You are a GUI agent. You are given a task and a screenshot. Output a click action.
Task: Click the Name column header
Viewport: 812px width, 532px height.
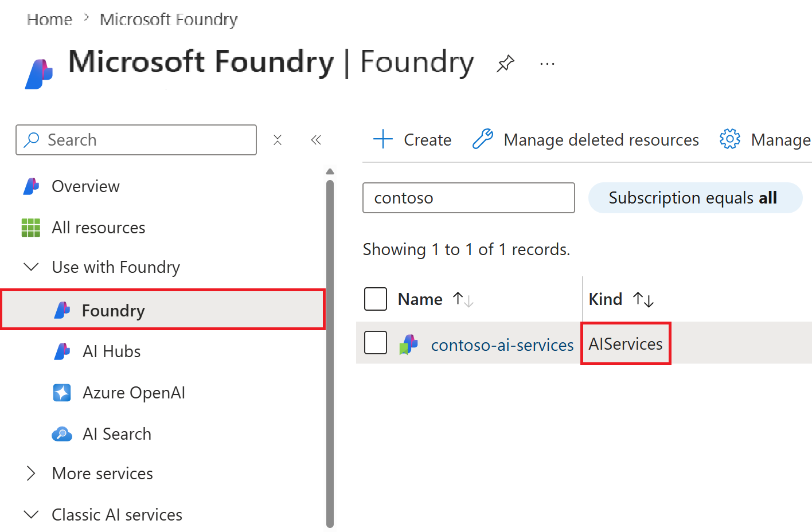tap(420, 299)
